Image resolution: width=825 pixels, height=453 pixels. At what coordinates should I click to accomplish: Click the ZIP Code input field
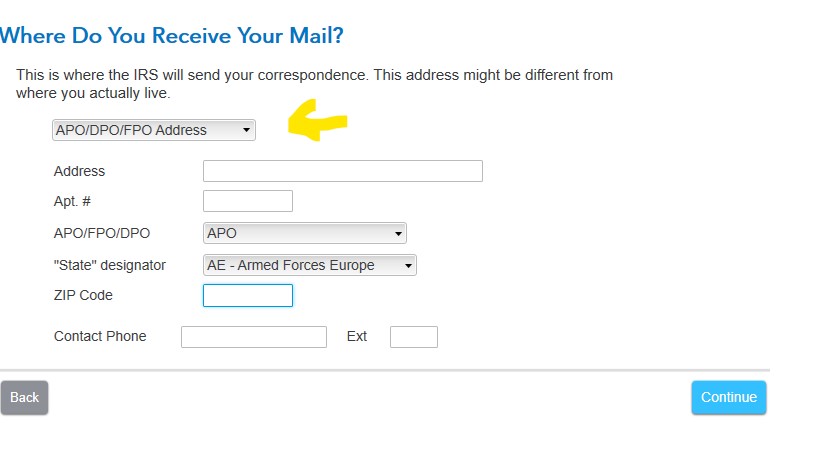(x=247, y=295)
